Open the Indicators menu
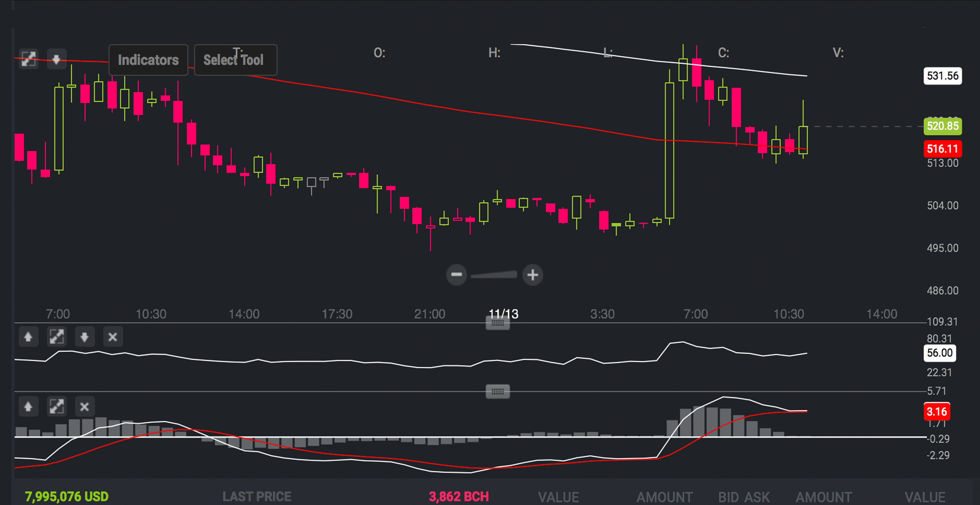 pyautogui.click(x=148, y=60)
